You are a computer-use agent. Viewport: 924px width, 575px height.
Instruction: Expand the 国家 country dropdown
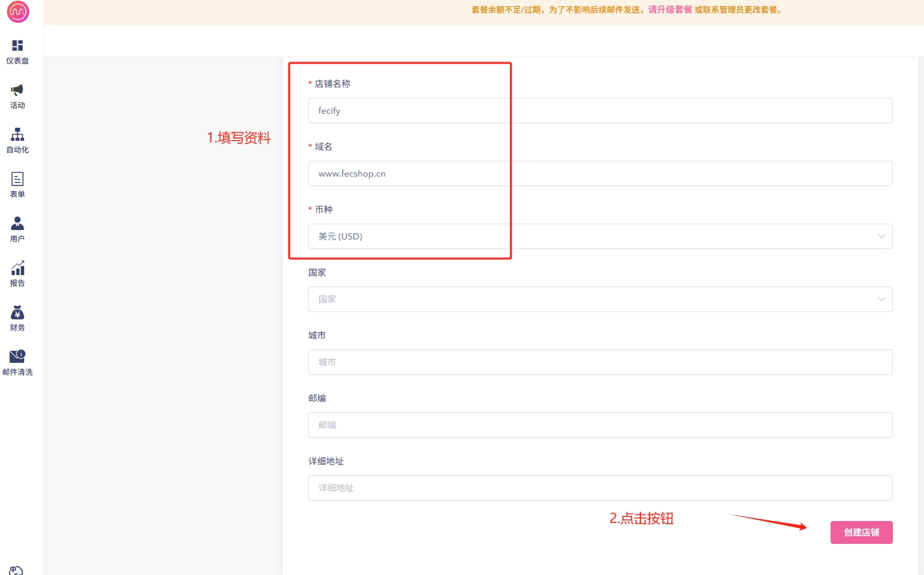pyautogui.click(x=600, y=299)
